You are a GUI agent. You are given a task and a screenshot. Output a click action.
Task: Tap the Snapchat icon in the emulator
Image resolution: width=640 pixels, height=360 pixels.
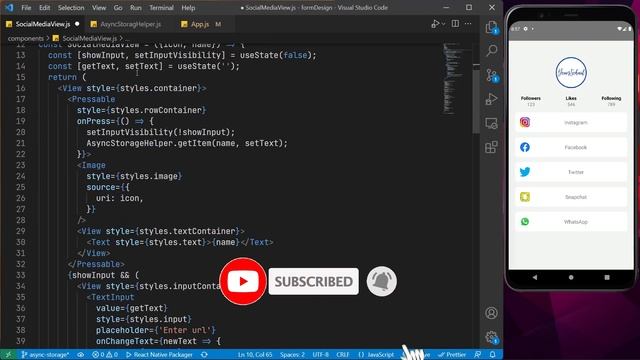click(x=525, y=197)
